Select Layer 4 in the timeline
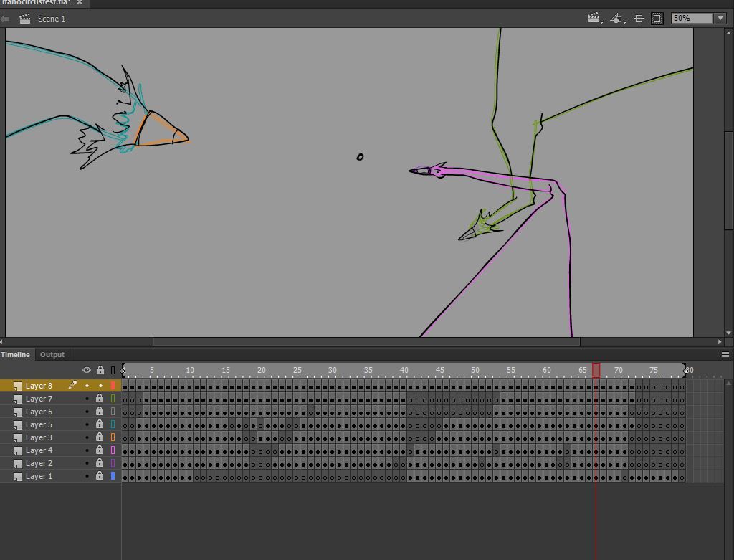Image resolution: width=734 pixels, height=560 pixels. point(39,450)
